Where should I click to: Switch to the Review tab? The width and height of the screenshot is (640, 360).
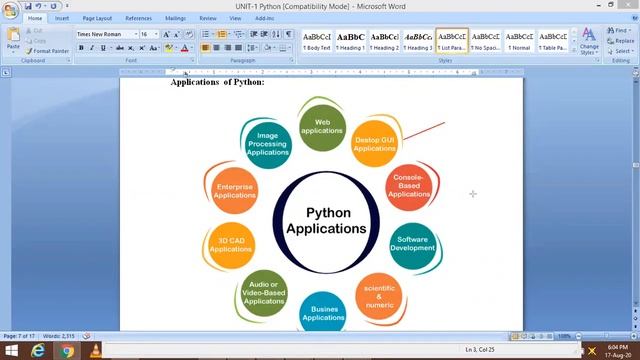coord(208,18)
